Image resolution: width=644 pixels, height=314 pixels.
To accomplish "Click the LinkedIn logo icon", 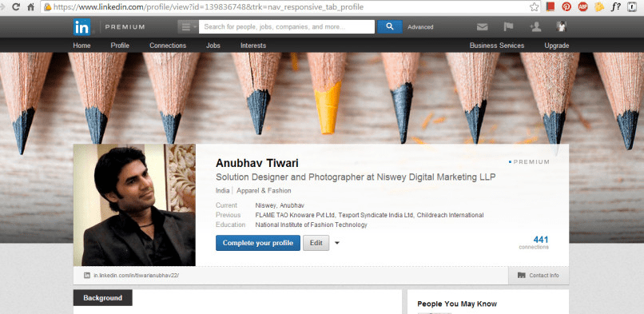I will [81, 27].
